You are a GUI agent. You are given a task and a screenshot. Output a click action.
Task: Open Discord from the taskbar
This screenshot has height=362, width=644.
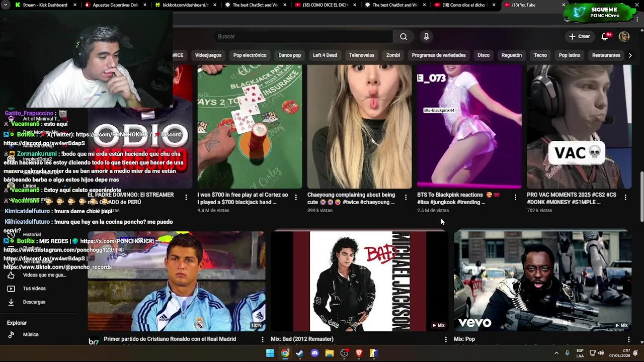point(314,353)
